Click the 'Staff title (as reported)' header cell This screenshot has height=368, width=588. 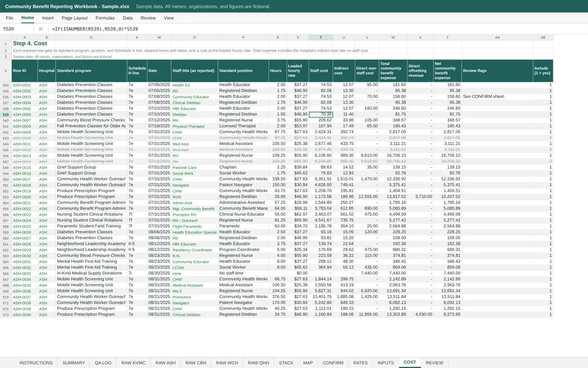(194, 71)
